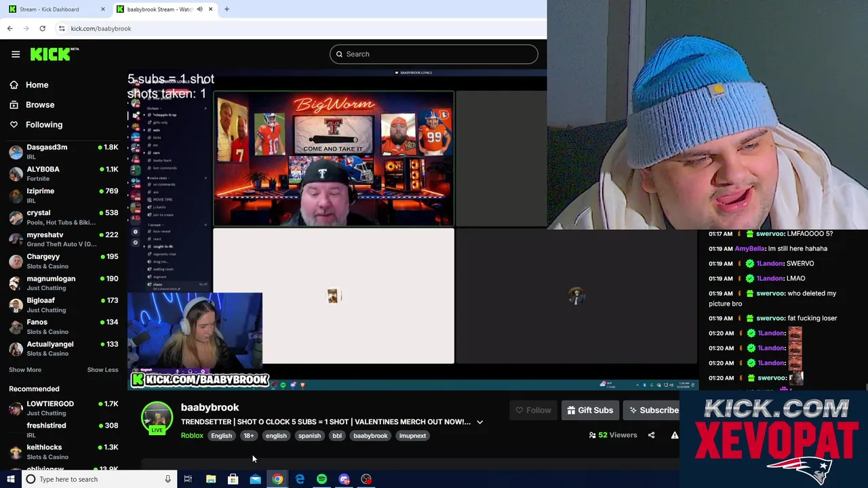This screenshot has width=868, height=488.
Task: Click the spanish tag
Action: [x=309, y=436]
